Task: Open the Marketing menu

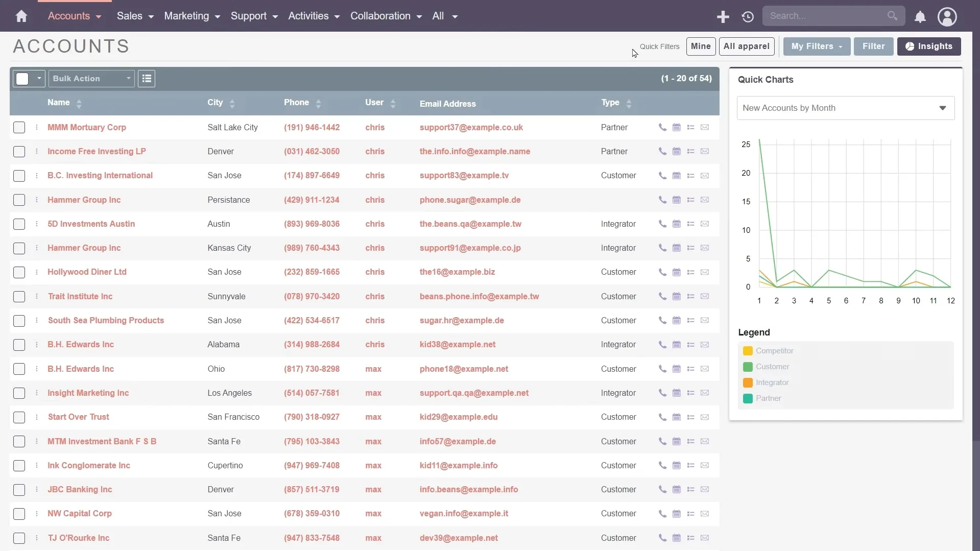Action: pos(192,16)
